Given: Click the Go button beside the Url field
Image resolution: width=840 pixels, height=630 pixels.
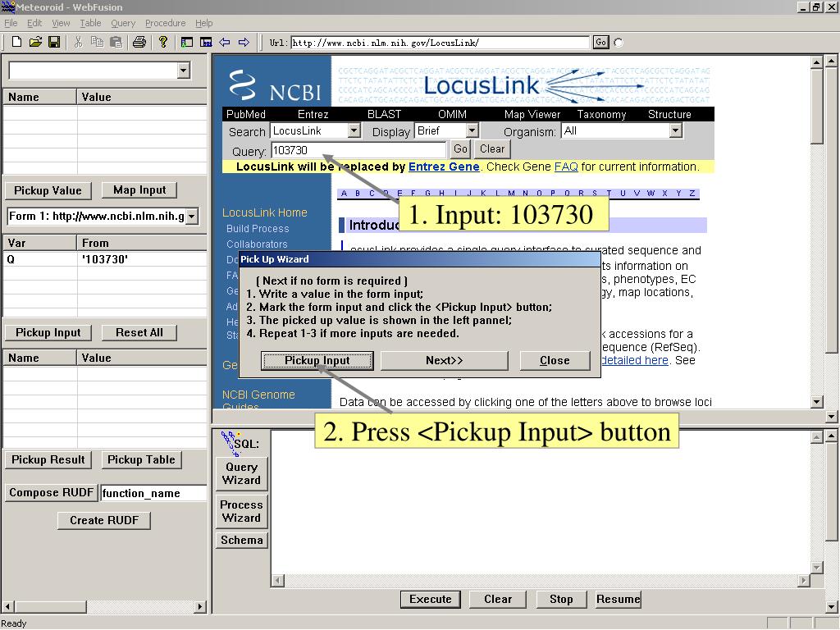Looking at the screenshot, I should (601, 43).
